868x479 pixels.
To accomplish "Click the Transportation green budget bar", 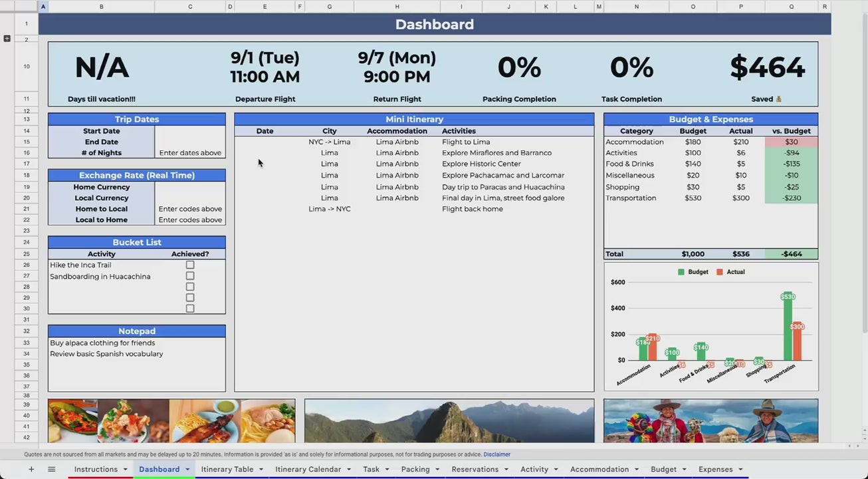I will (788, 329).
